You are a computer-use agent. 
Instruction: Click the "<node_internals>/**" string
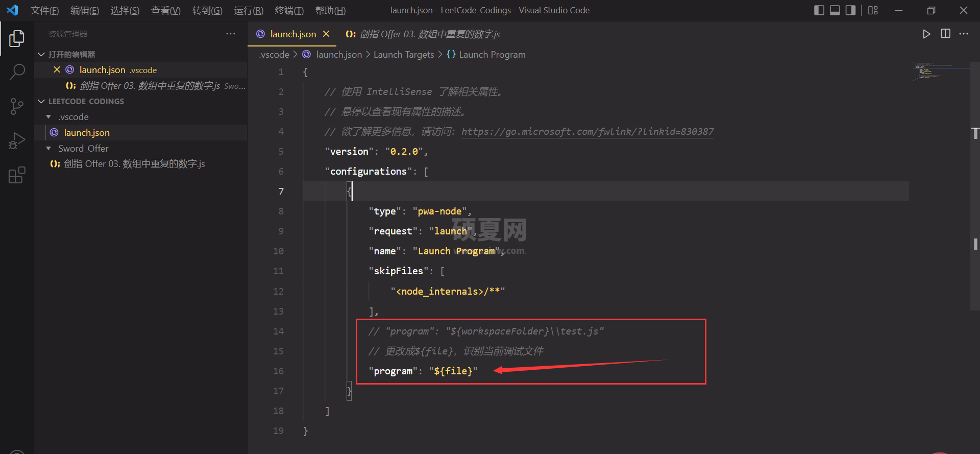448,292
